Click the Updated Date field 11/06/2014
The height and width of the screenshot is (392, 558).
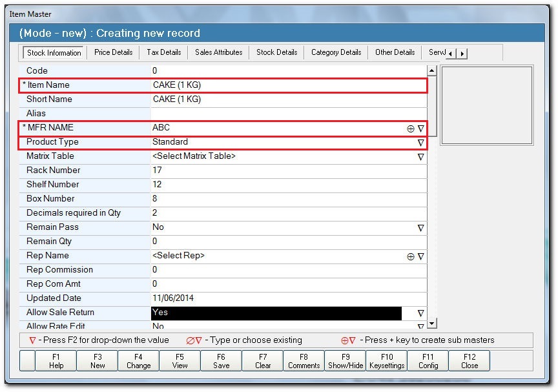(x=289, y=299)
